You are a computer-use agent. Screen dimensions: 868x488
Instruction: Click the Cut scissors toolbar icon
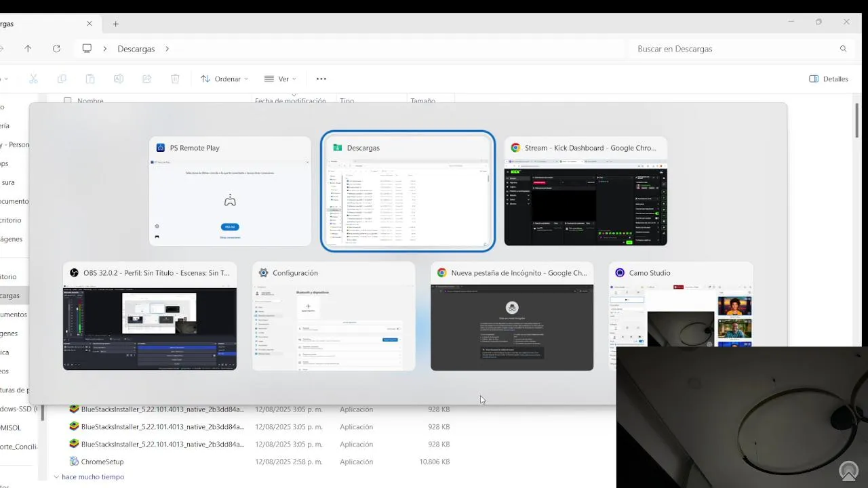click(34, 79)
